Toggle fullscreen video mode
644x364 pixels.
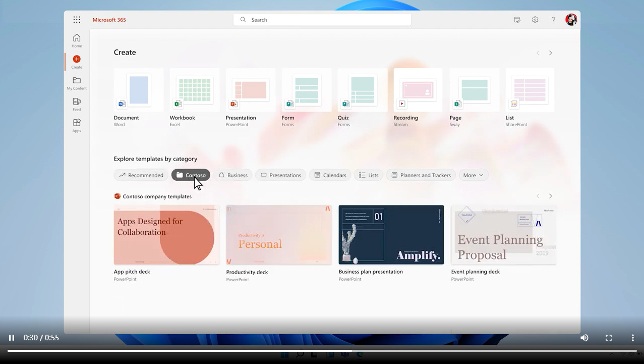click(x=609, y=338)
